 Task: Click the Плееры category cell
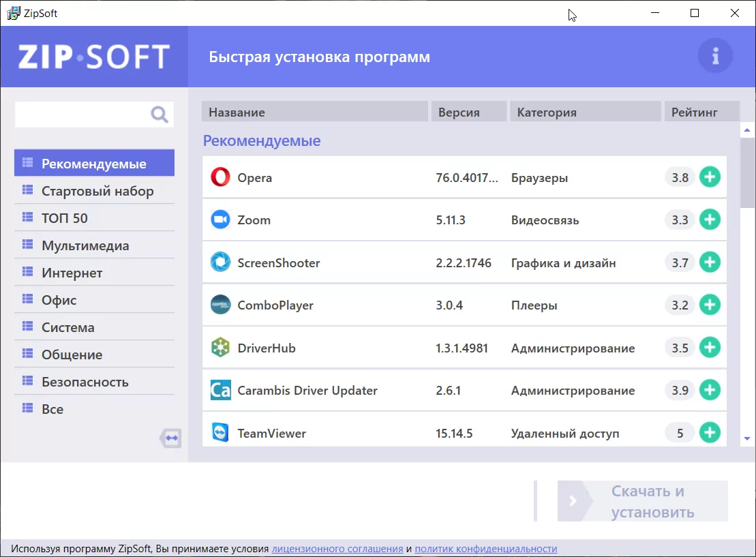[x=534, y=305]
